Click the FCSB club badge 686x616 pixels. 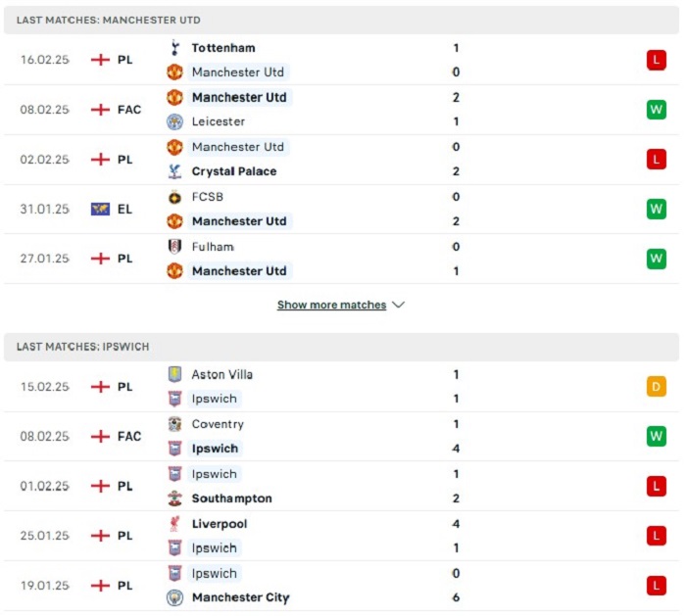pos(175,197)
